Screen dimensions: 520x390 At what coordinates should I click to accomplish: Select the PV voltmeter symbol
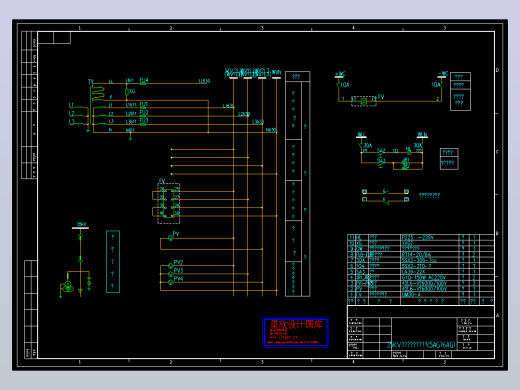(x=171, y=238)
